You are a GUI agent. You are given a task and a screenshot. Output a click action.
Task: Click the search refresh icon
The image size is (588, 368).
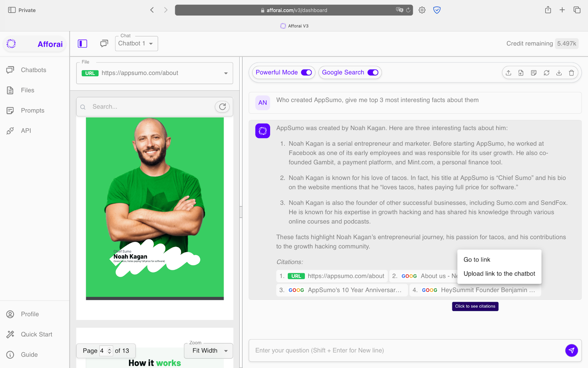point(222,107)
